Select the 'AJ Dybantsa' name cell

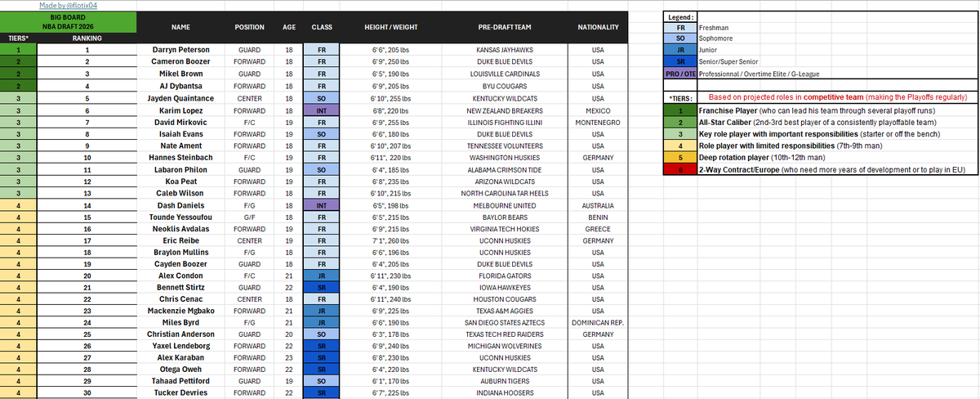click(181, 86)
